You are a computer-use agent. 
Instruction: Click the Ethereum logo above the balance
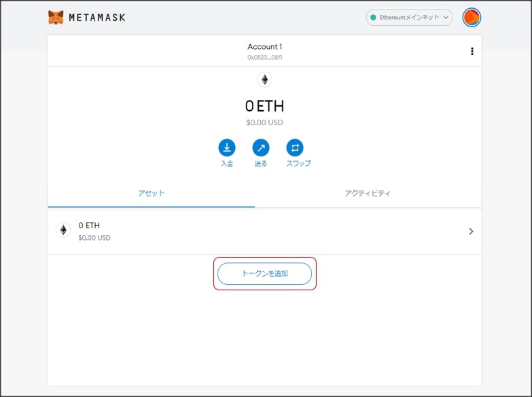click(x=264, y=80)
